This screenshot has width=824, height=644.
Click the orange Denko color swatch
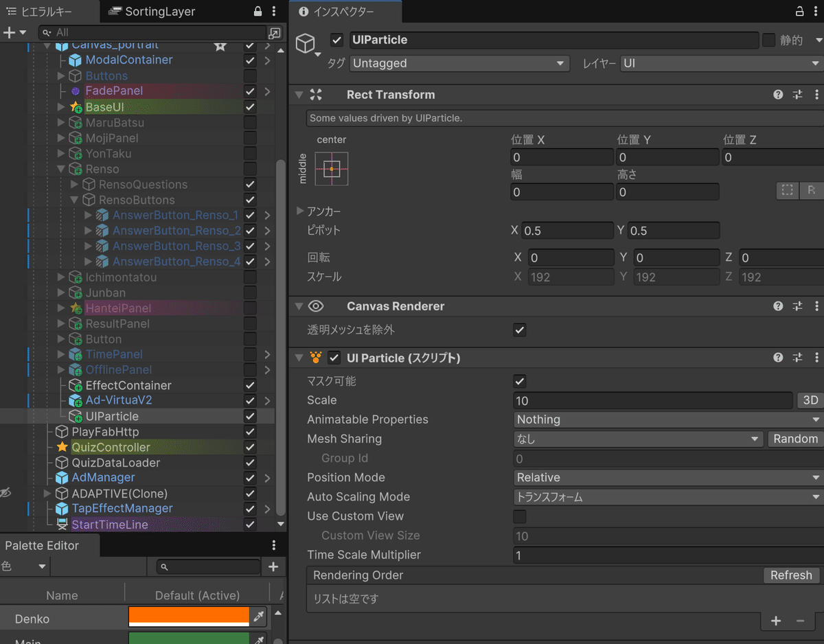click(188, 617)
